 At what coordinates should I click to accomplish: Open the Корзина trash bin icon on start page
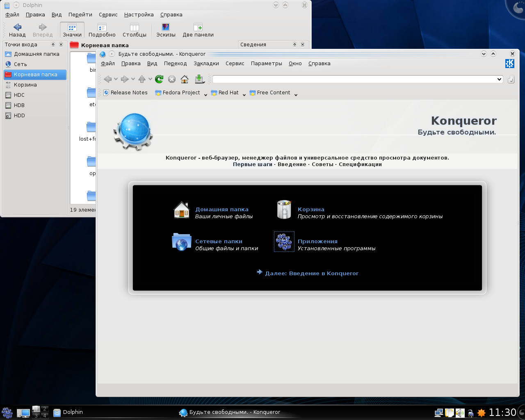(284, 210)
